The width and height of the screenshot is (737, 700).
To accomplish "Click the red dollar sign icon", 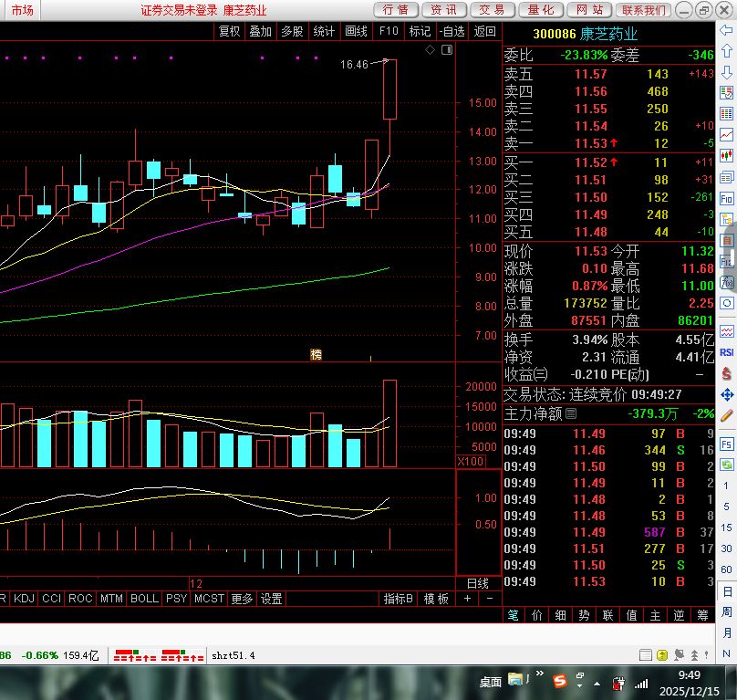I will pos(726,373).
